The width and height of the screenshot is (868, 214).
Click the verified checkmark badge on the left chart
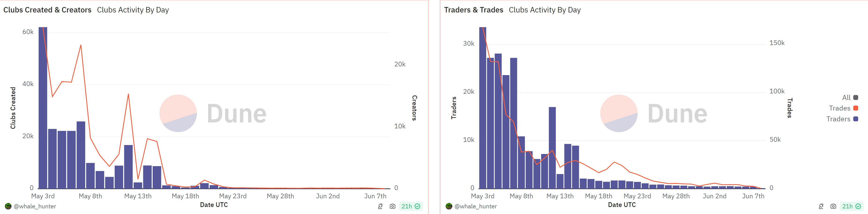(417, 206)
